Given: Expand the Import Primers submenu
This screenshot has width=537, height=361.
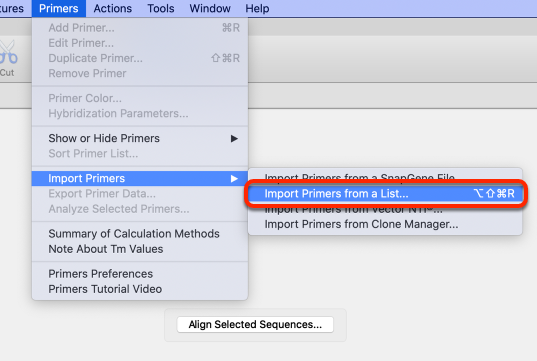Looking at the screenshot, I should pos(140,178).
